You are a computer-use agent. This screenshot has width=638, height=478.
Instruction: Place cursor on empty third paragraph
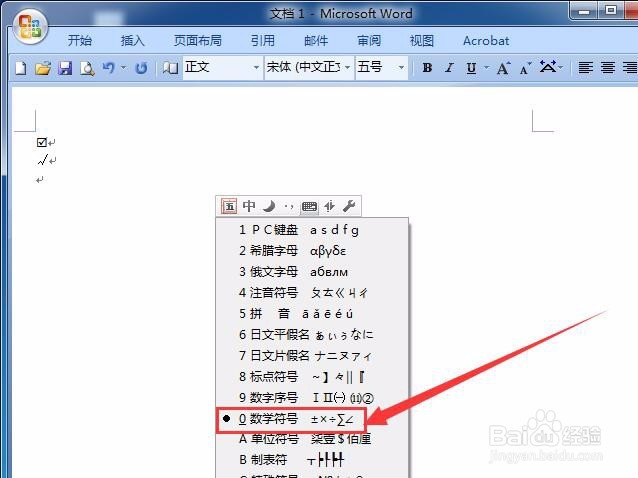pyautogui.click(x=39, y=179)
